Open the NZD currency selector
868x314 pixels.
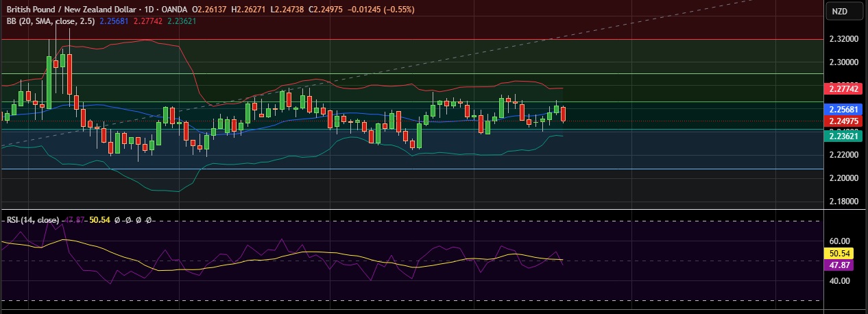[839, 12]
